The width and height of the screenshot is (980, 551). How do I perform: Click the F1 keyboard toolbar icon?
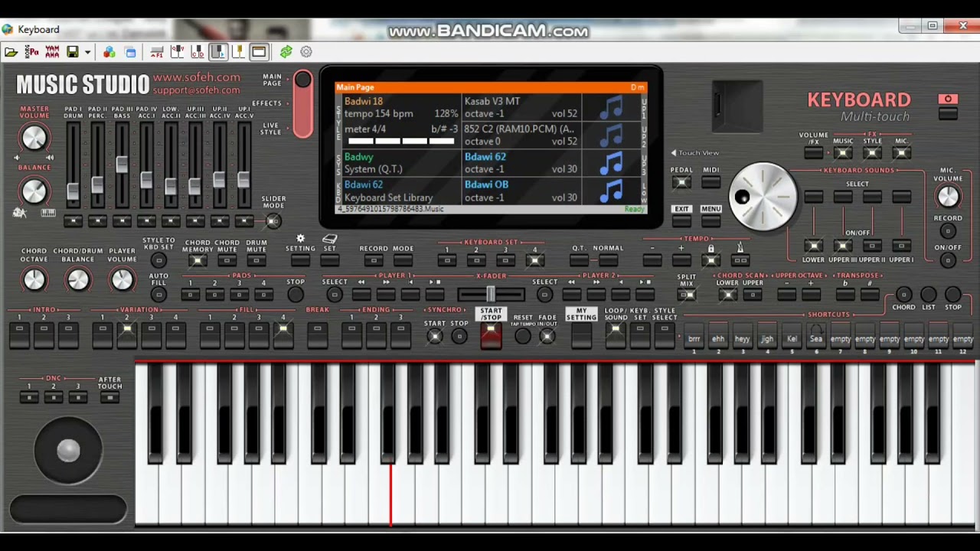pyautogui.click(x=157, y=52)
